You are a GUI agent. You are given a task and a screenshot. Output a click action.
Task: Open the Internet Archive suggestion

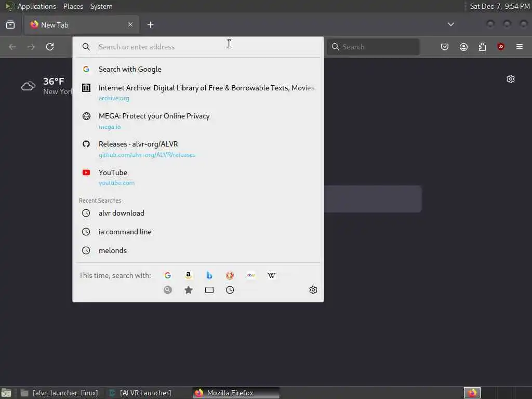tap(198, 92)
